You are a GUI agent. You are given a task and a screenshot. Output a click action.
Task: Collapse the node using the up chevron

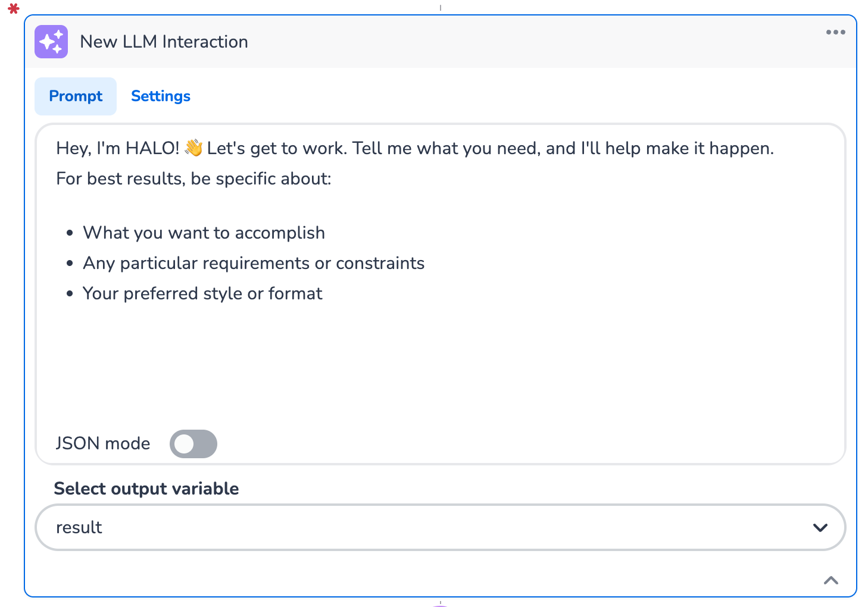click(830, 580)
